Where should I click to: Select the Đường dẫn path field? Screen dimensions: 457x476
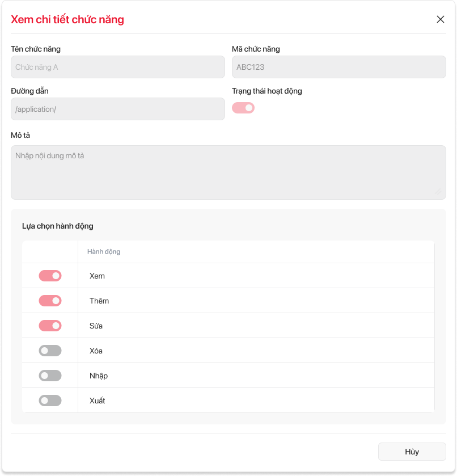pyautogui.click(x=118, y=109)
